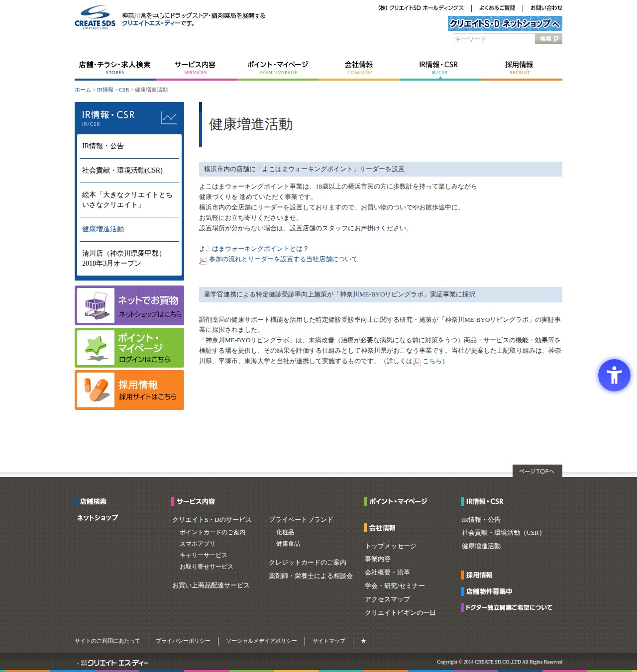The width and height of the screenshot is (637, 672).
Task: Click (株)クリエイトSD ホールディングス top link
Action: click(421, 8)
